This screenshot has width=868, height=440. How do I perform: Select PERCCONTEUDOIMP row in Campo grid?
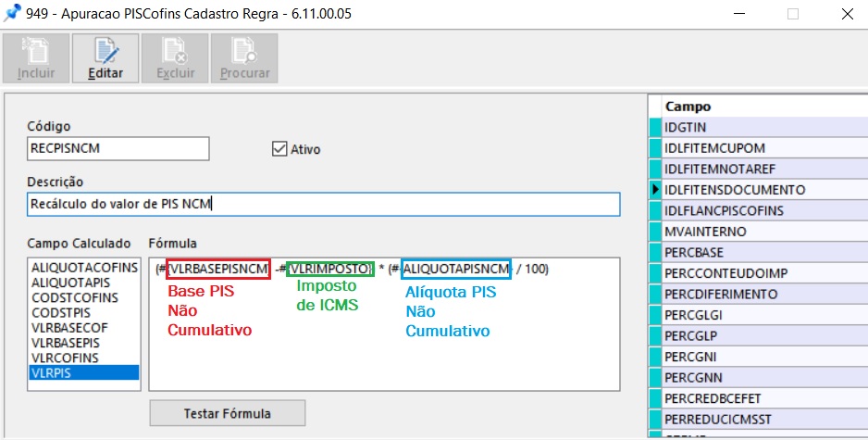764,273
